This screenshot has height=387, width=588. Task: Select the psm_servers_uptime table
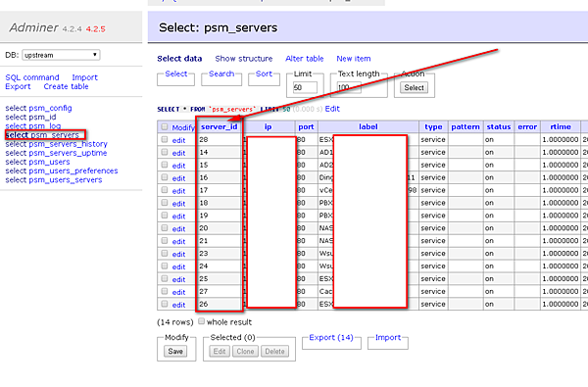(68, 153)
